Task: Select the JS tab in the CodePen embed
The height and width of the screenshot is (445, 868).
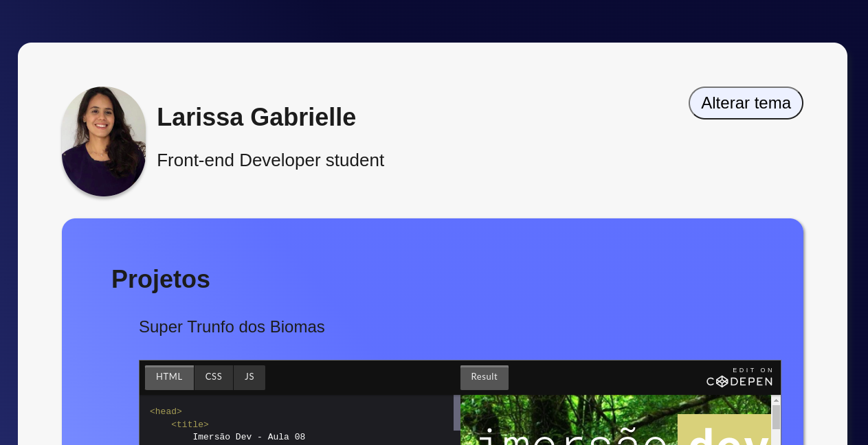Action: tap(249, 377)
